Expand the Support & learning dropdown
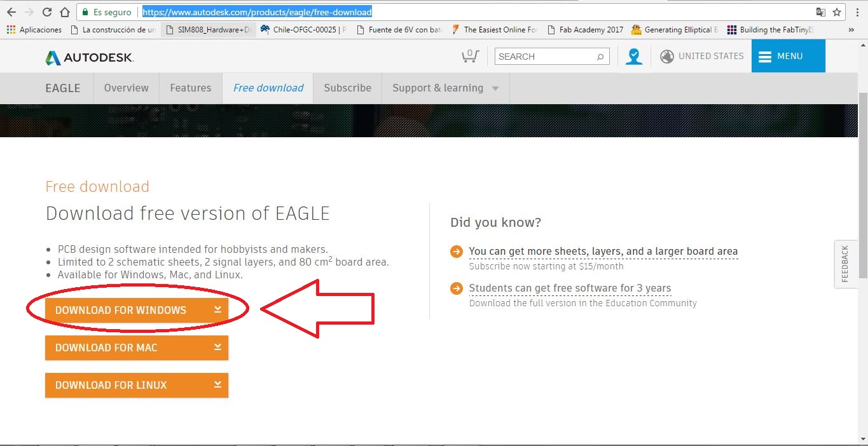Image resolution: width=868 pixels, height=446 pixels. click(x=445, y=88)
